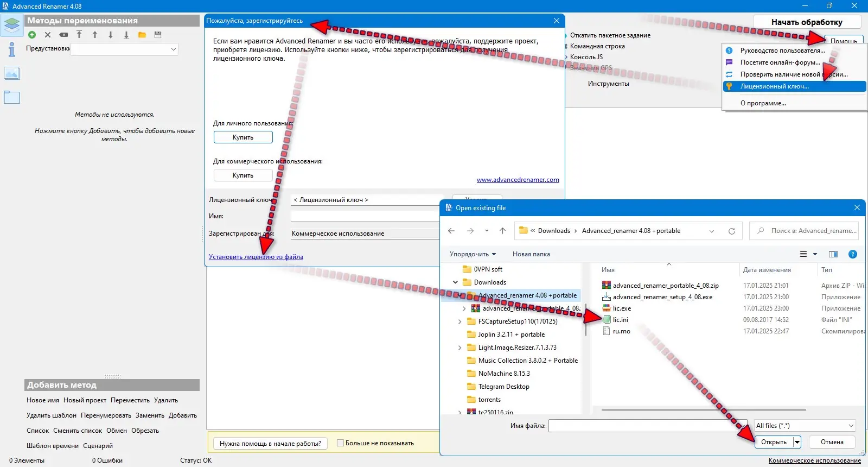Move method down one step arrow
Image resolution: width=868 pixels, height=467 pixels.
pyautogui.click(x=111, y=35)
